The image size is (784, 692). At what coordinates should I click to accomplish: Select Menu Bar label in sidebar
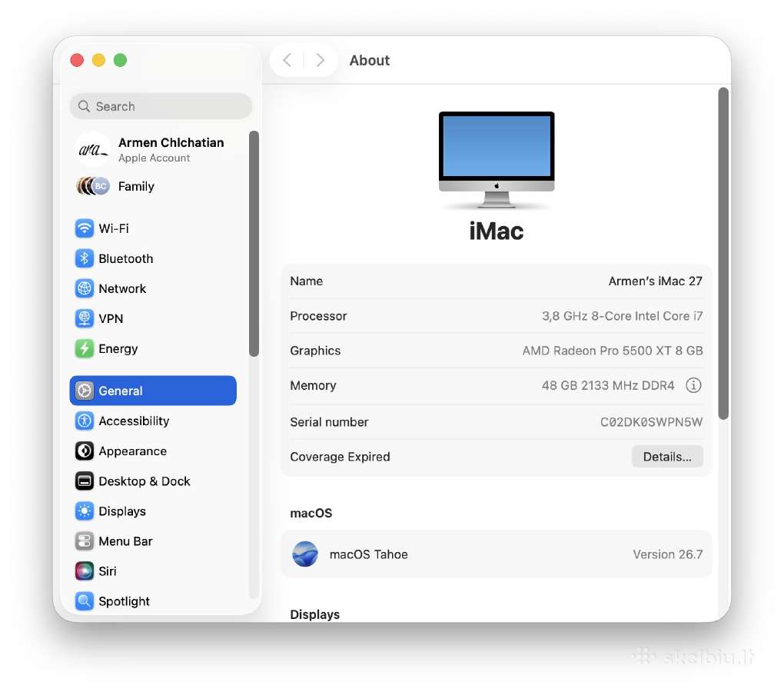[125, 541]
